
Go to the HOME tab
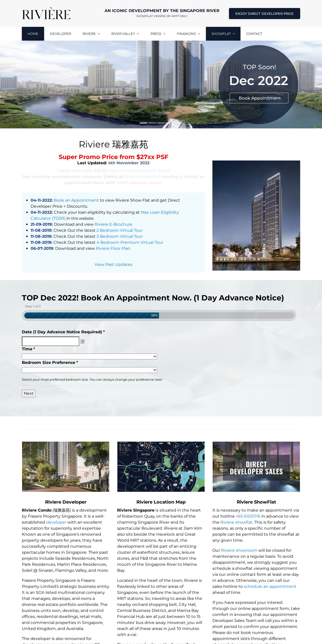[33, 34]
